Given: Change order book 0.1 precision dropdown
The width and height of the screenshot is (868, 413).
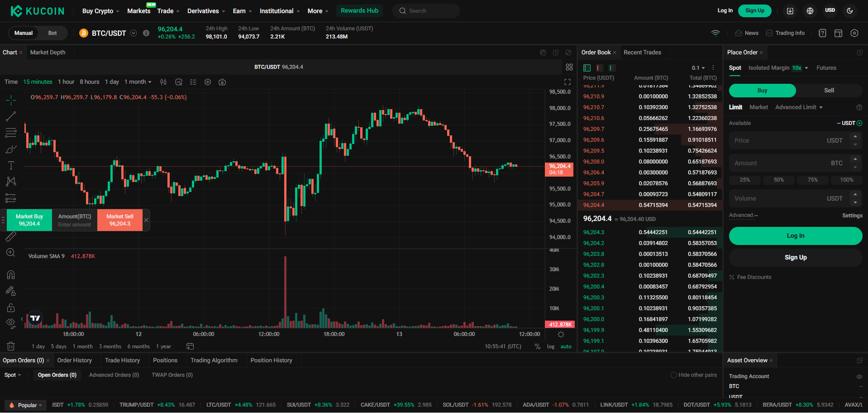Looking at the screenshot, I should coord(698,68).
